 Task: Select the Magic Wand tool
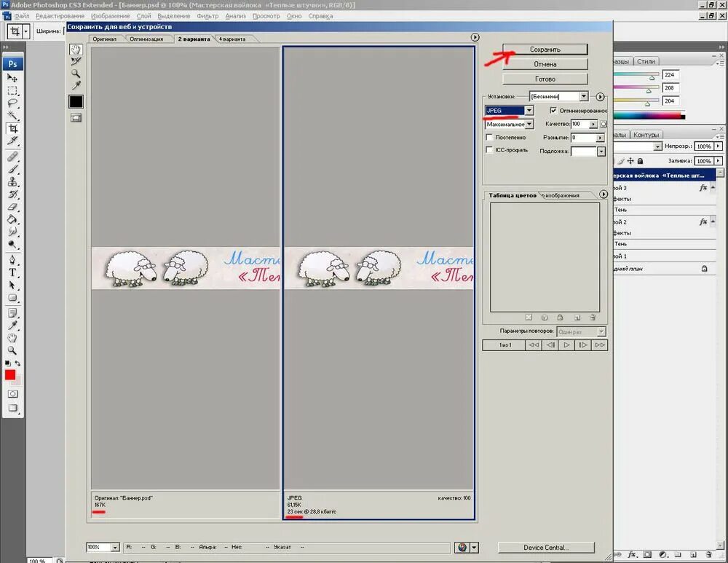(x=12, y=116)
